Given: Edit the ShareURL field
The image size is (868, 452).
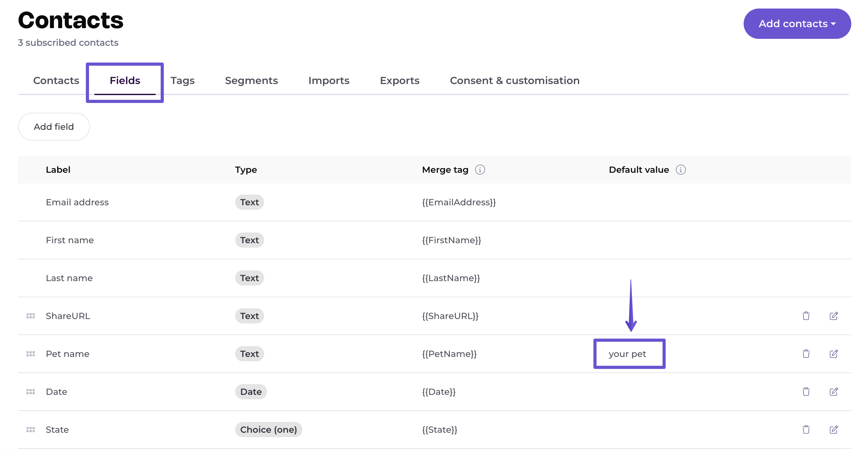Looking at the screenshot, I should pyautogui.click(x=833, y=316).
